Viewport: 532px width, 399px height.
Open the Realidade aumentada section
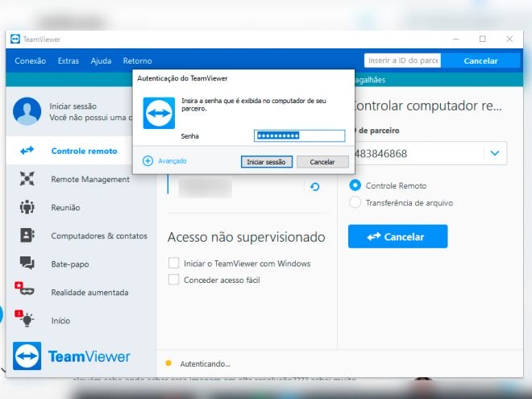point(81,292)
